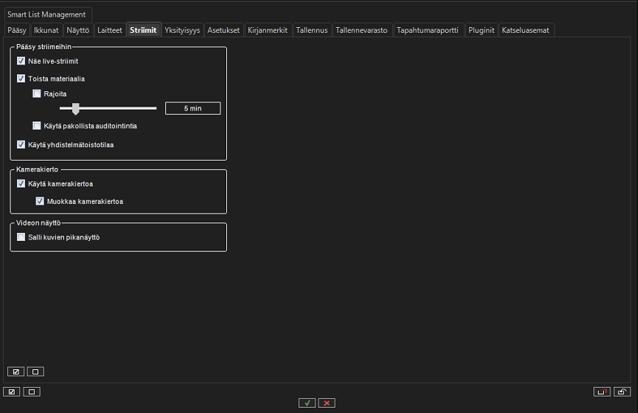
Task: Click the uncheck-all icon next to the unlocked padlock button
Action: (x=31, y=392)
